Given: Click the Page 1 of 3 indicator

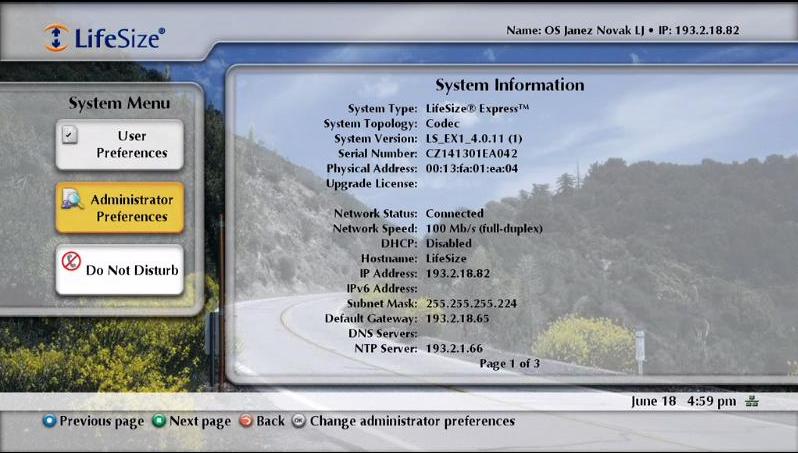Looking at the screenshot, I should point(509,363).
